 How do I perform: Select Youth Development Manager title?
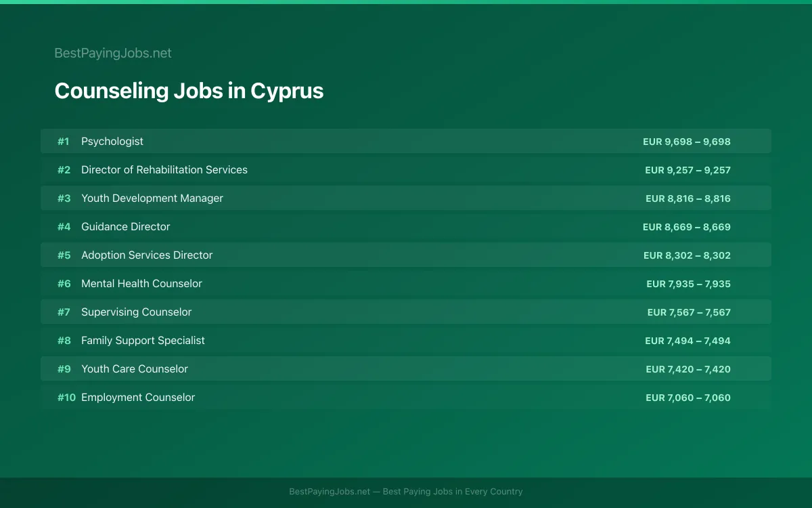(152, 198)
